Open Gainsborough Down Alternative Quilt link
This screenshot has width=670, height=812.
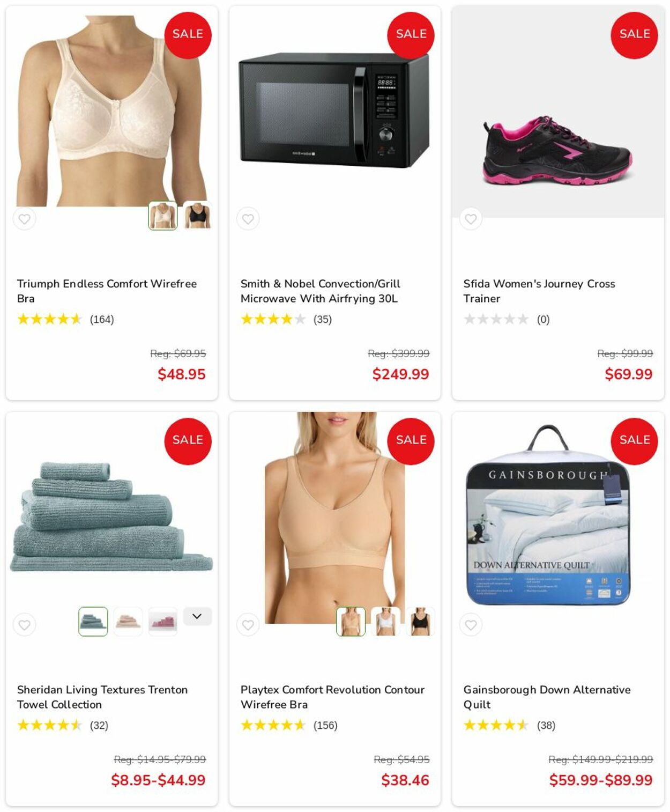[547, 697]
